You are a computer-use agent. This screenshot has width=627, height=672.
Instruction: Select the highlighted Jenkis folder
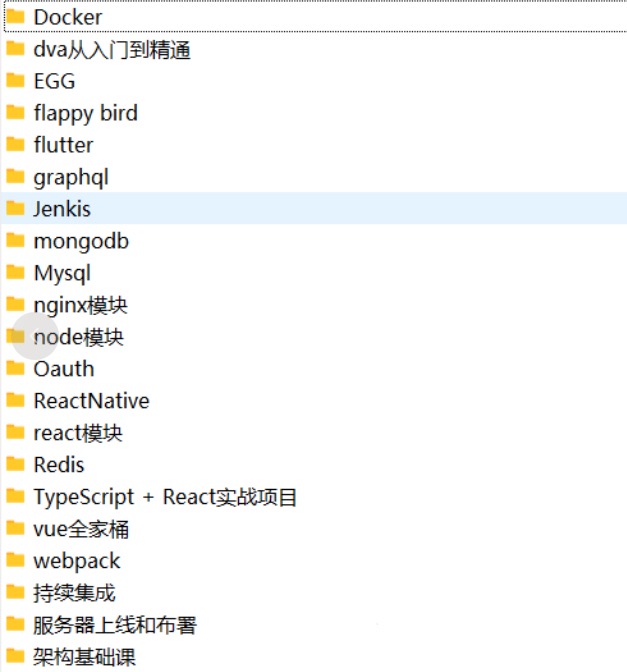coord(62,209)
